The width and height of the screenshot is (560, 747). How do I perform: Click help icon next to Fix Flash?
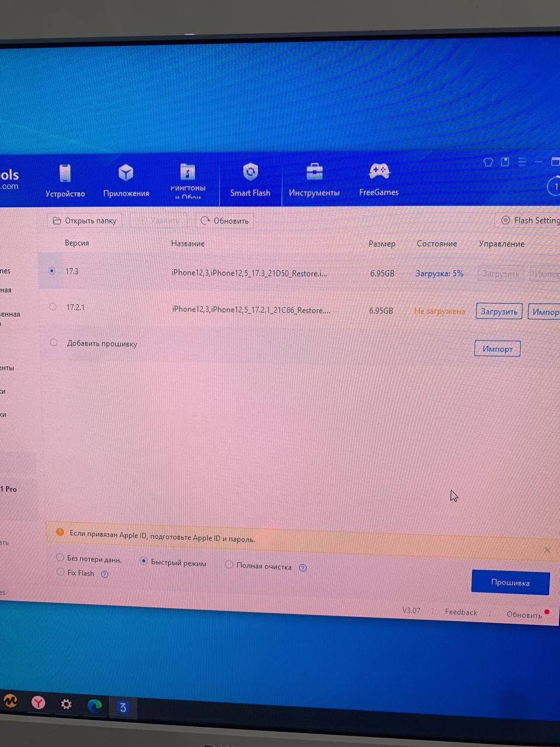click(x=104, y=574)
